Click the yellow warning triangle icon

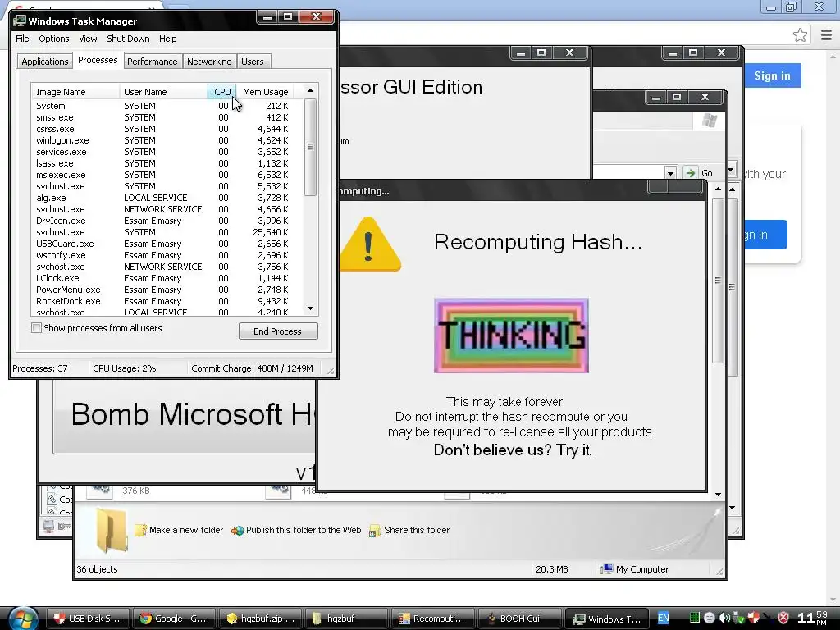(x=370, y=244)
